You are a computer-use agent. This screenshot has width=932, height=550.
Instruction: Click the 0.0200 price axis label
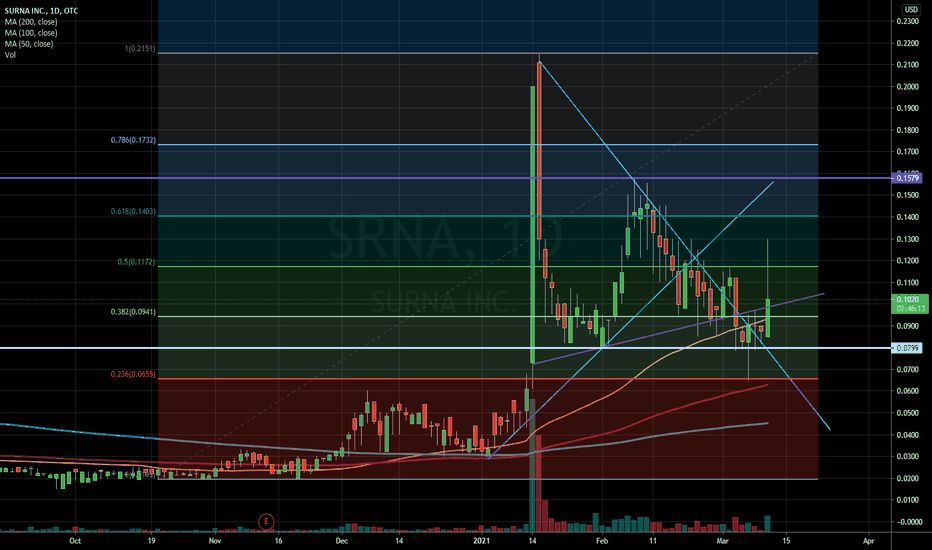pos(907,478)
